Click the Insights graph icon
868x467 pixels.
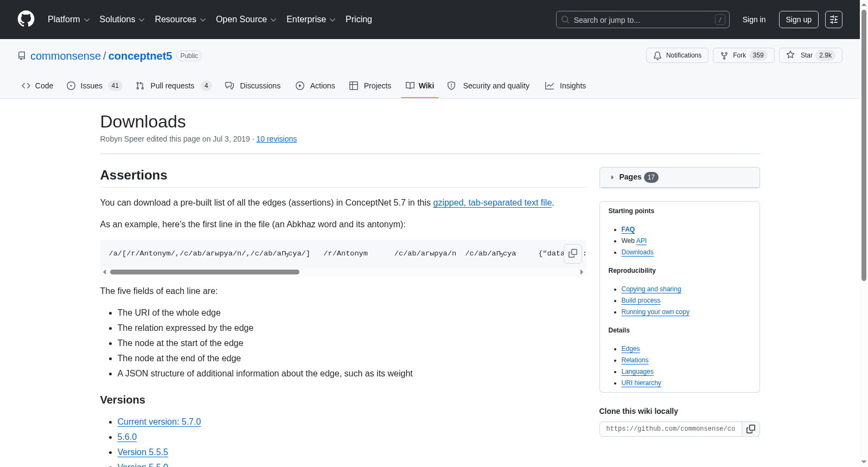tap(550, 86)
